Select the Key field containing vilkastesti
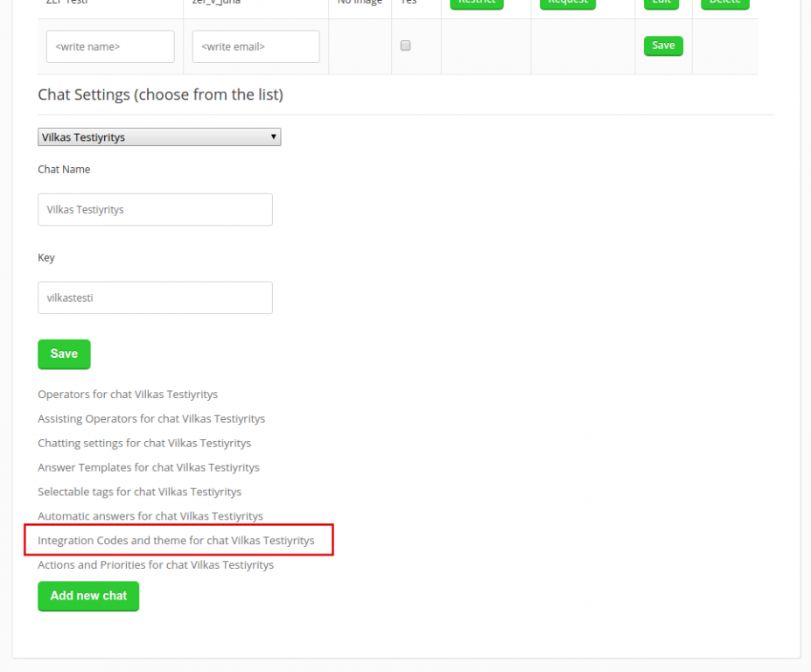 (155, 297)
